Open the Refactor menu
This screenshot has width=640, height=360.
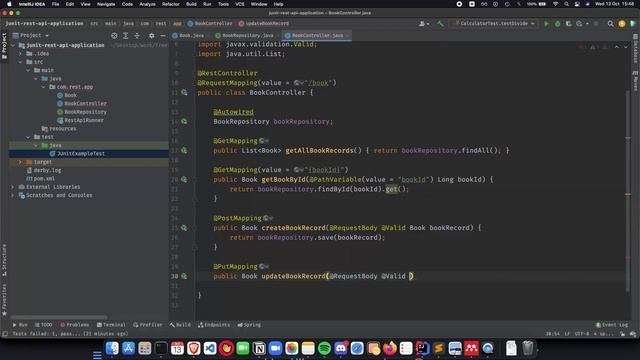pos(171,4)
